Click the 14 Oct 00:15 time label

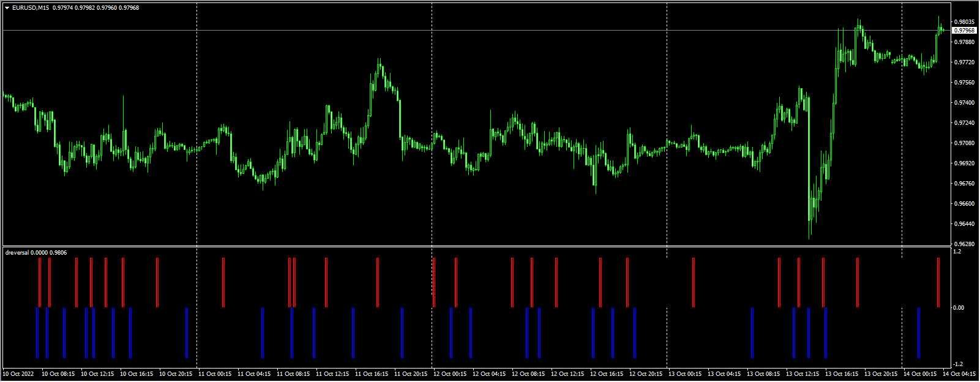pos(920,373)
